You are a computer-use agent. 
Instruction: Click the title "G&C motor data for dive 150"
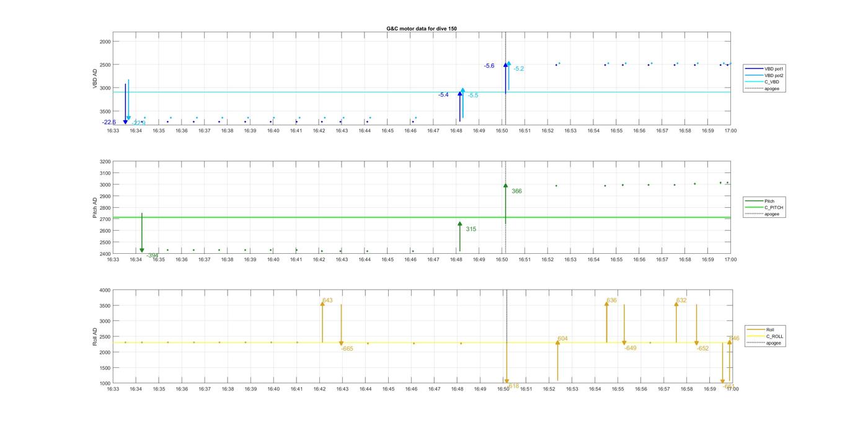(x=422, y=29)
